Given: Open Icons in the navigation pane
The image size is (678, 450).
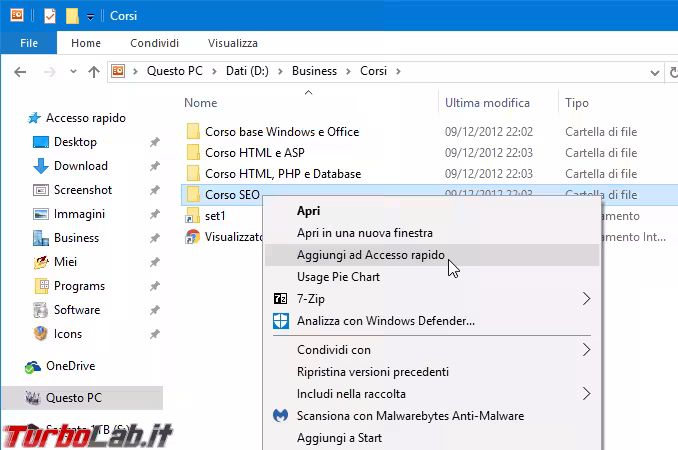Looking at the screenshot, I should 67,334.
